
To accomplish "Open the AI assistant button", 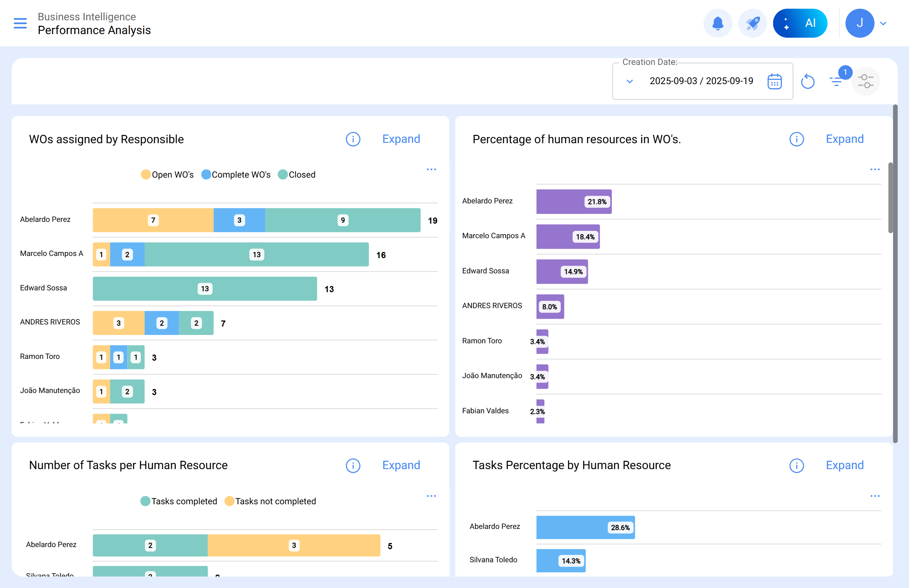I will [800, 23].
